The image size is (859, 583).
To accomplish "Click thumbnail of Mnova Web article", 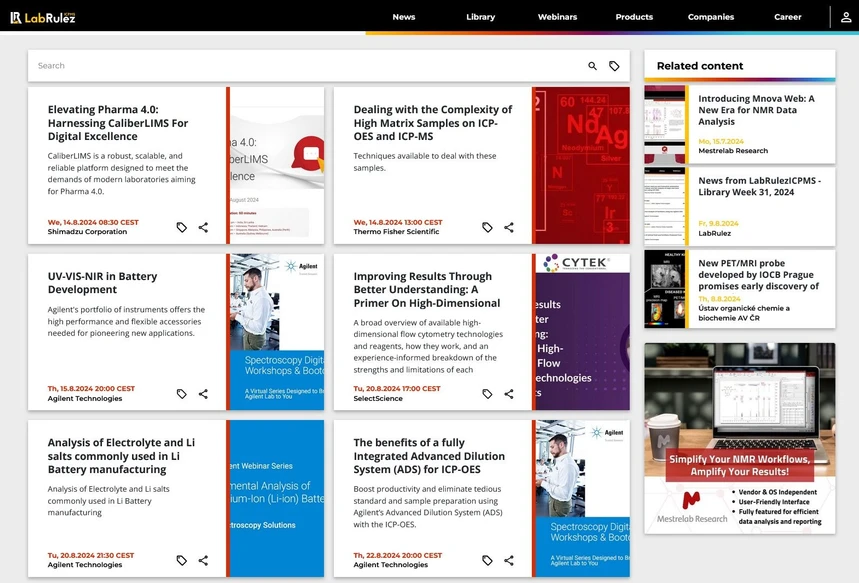I will point(665,124).
